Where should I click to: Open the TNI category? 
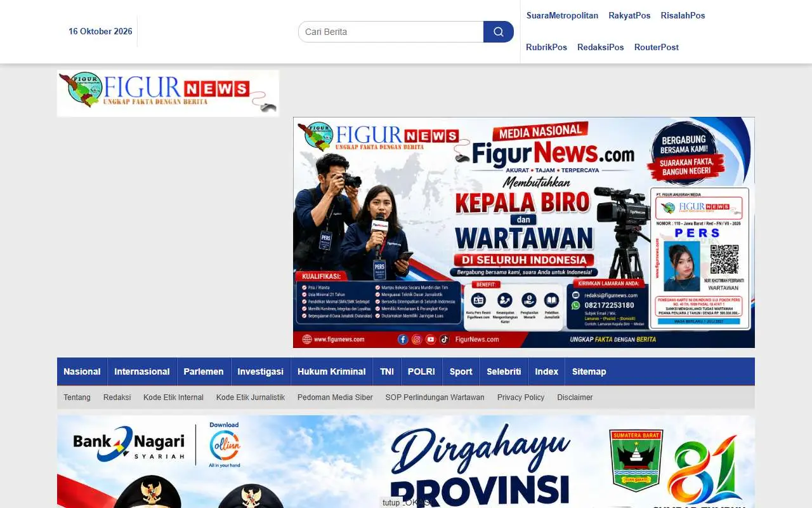387,371
